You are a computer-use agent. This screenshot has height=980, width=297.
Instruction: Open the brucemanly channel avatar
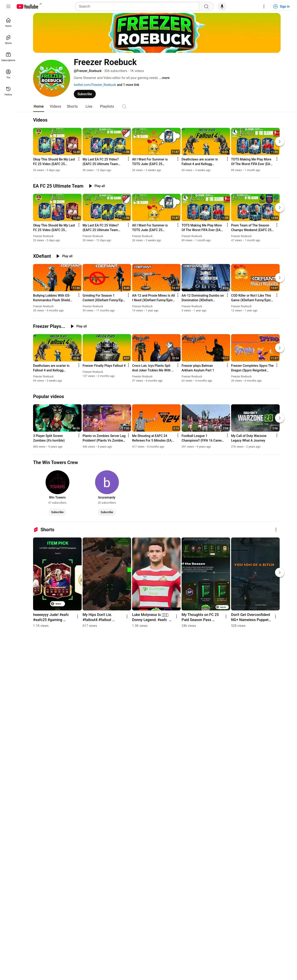coord(107,482)
